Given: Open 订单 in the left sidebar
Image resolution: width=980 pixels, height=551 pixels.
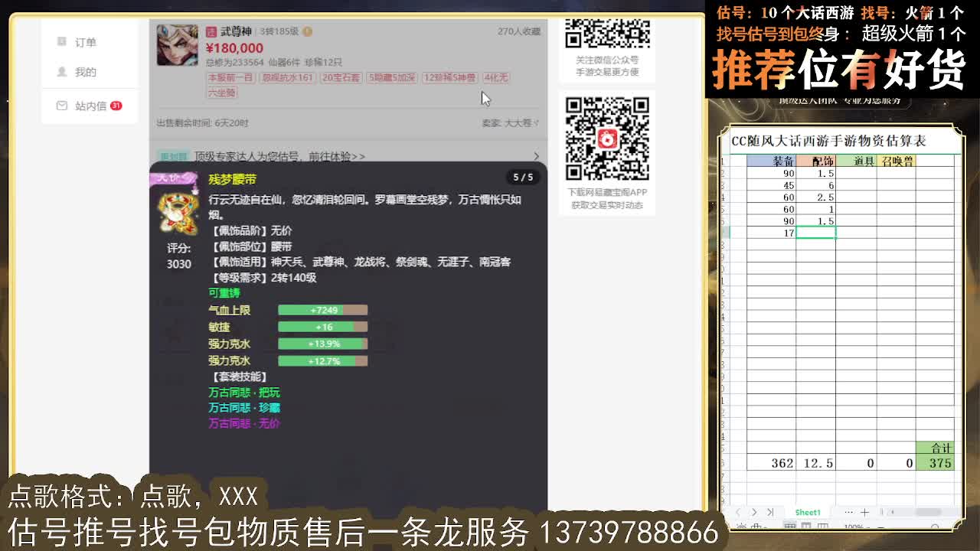Looking at the screenshot, I should (x=86, y=42).
